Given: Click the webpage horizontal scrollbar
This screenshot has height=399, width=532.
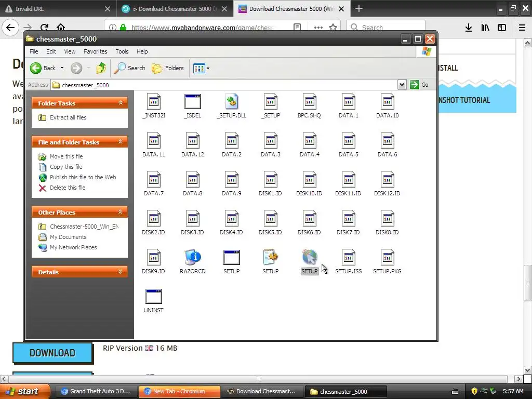Looking at the screenshot, I should pos(258,379).
